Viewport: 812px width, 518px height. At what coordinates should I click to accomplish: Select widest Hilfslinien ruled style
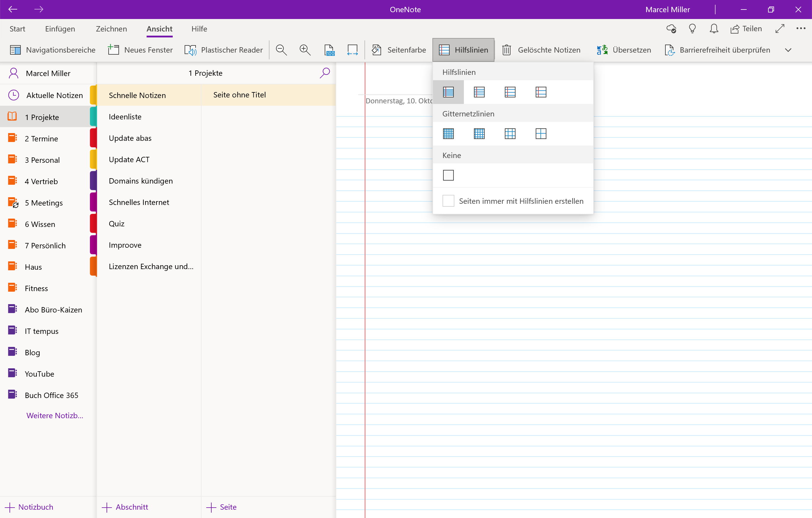(x=541, y=92)
